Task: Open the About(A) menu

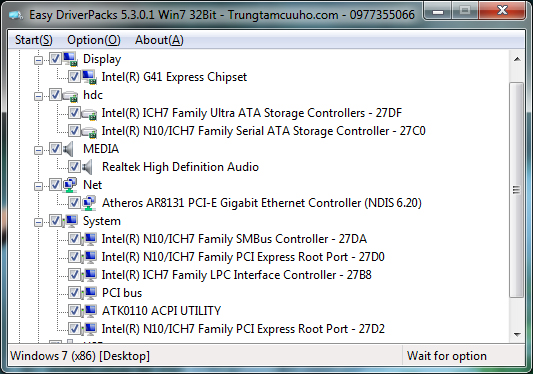Action: click(x=159, y=40)
